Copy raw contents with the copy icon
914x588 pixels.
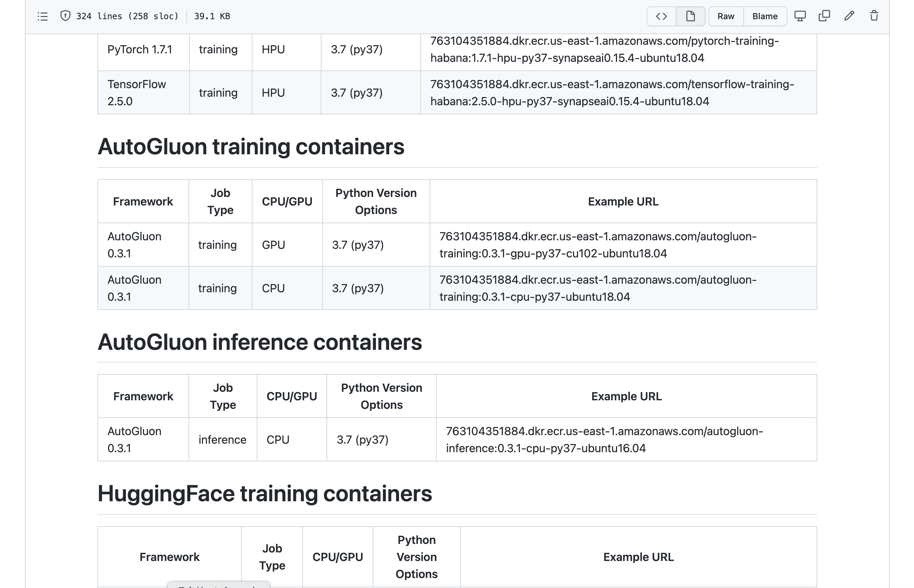824,16
